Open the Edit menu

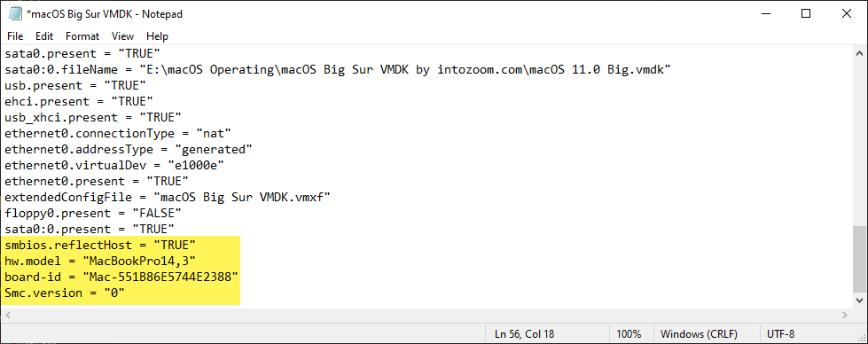point(44,36)
